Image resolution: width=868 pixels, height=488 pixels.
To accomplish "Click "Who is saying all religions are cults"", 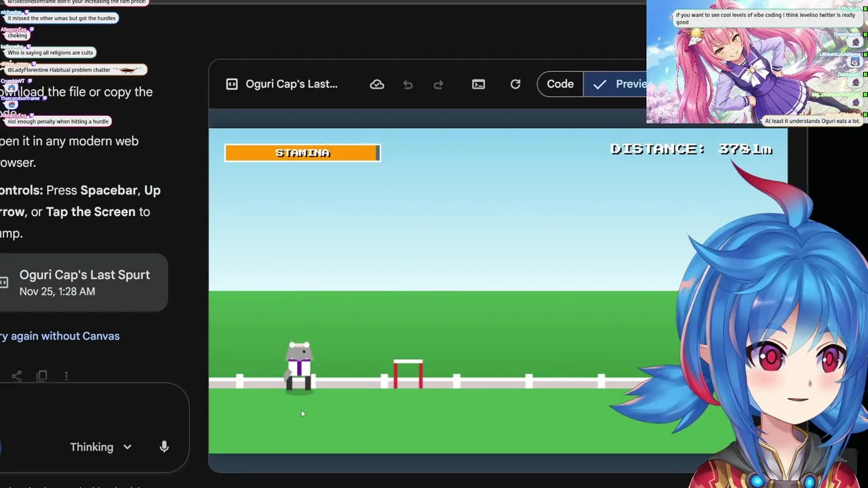I will coord(50,52).
